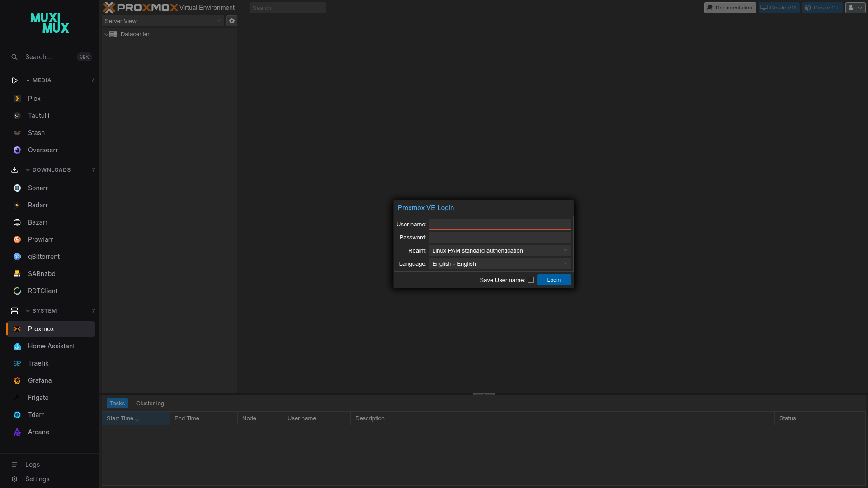
Task: Open the Tdarr app icon
Action: [x=17, y=415]
